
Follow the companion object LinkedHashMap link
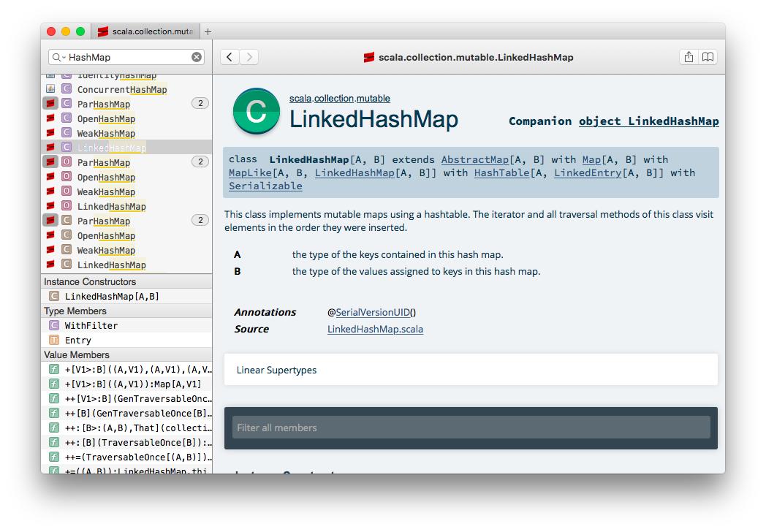(648, 121)
